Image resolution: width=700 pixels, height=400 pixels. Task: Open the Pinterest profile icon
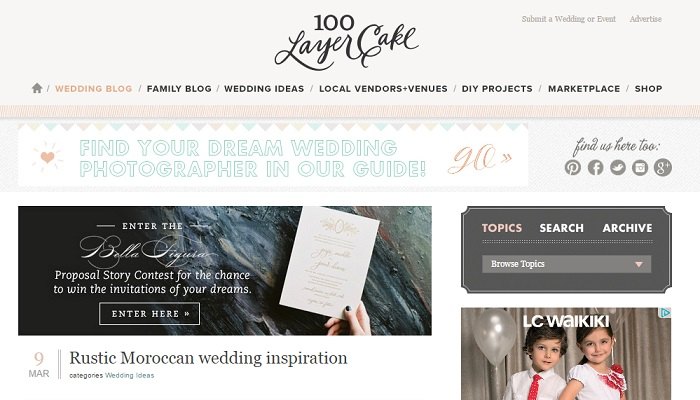click(573, 167)
